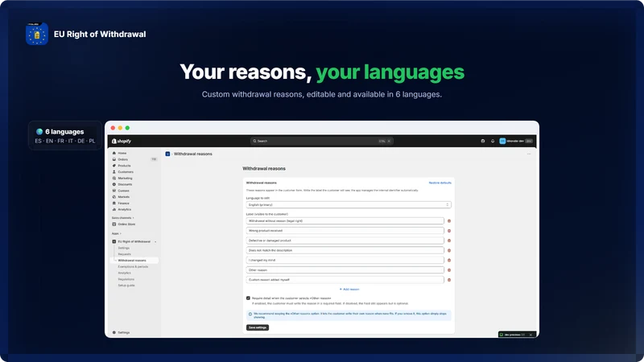The width and height of the screenshot is (644, 362).
Task: Click the Shopify search bar
Action: coord(322,141)
